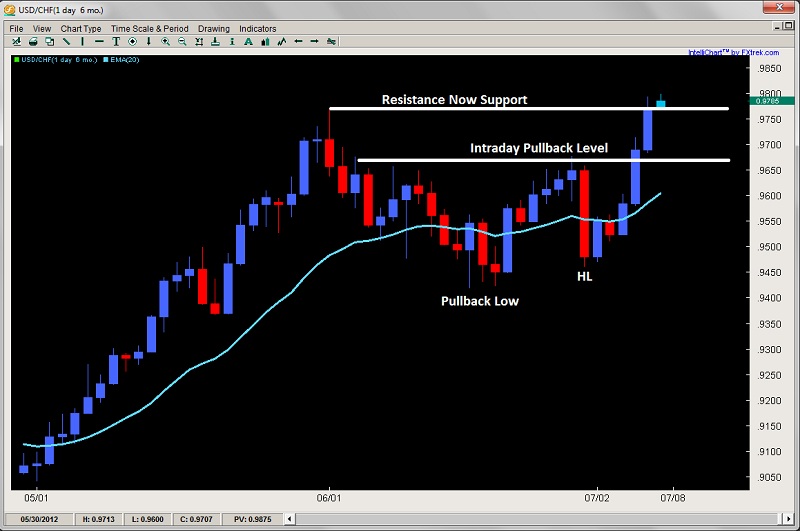800x531 pixels.
Task: Click the 'Pullback Low' annotation
Action: click(480, 301)
